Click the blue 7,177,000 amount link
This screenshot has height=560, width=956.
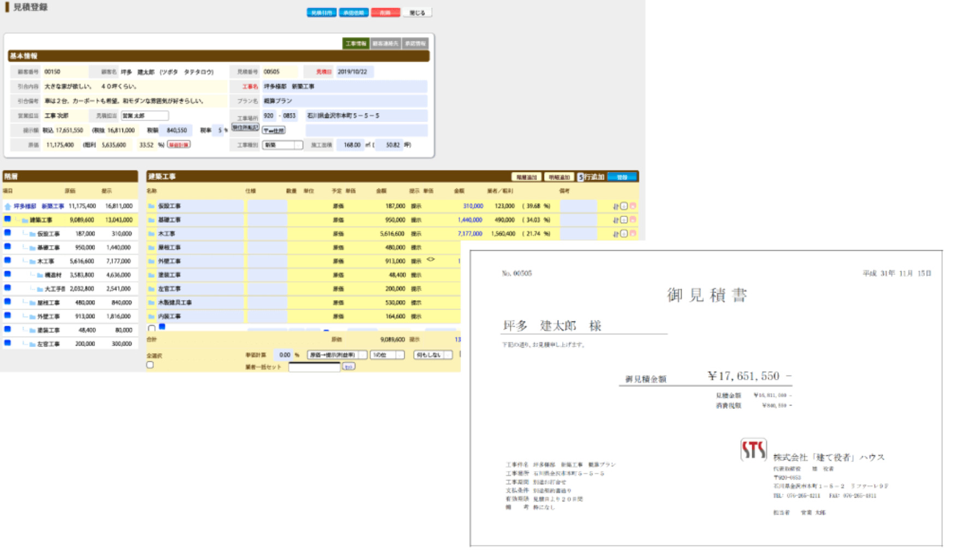tap(470, 234)
